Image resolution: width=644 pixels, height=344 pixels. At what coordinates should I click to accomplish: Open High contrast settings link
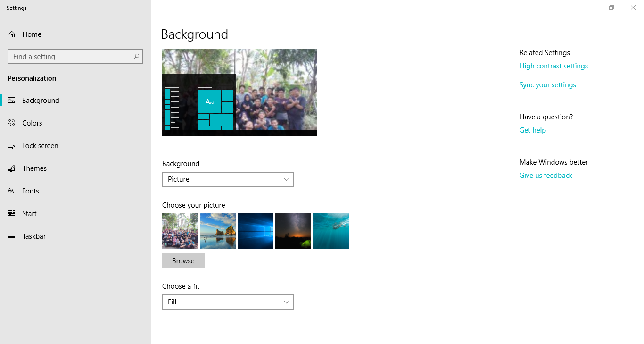coord(553,66)
